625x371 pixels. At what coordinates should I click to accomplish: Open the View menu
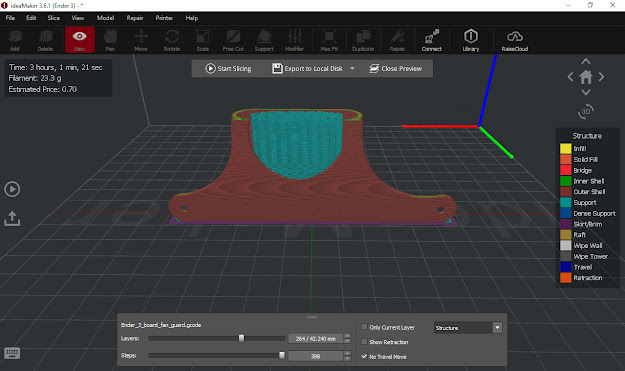click(78, 18)
